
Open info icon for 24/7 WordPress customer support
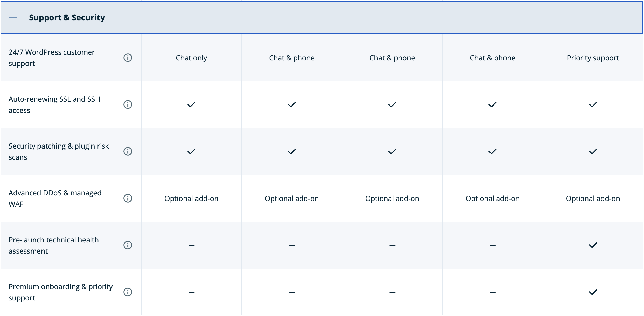[128, 58]
